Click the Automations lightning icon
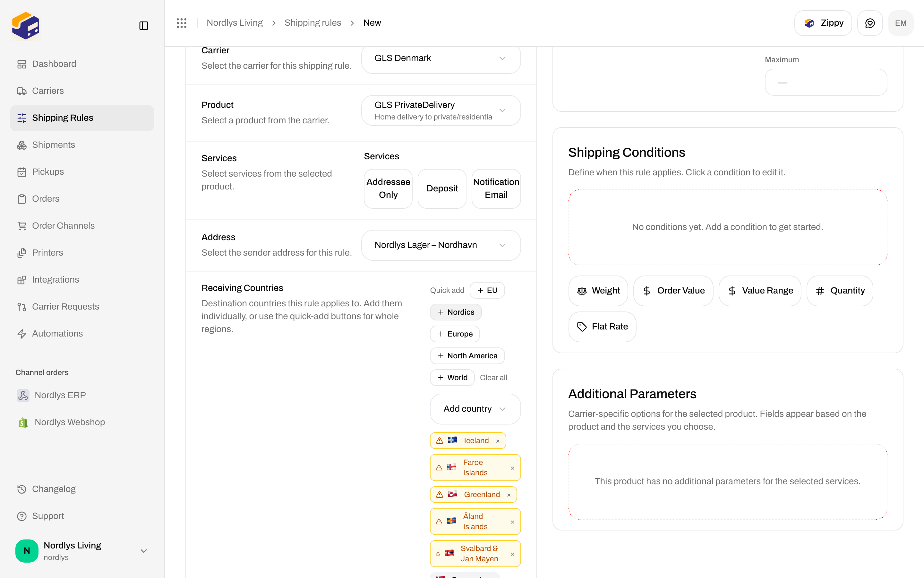This screenshot has height=578, width=924. click(x=22, y=334)
